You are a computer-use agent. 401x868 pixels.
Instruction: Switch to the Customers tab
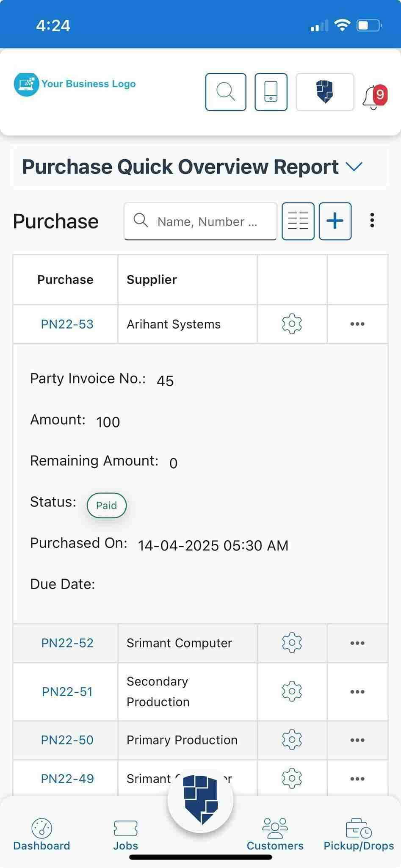[x=275, y=835]
